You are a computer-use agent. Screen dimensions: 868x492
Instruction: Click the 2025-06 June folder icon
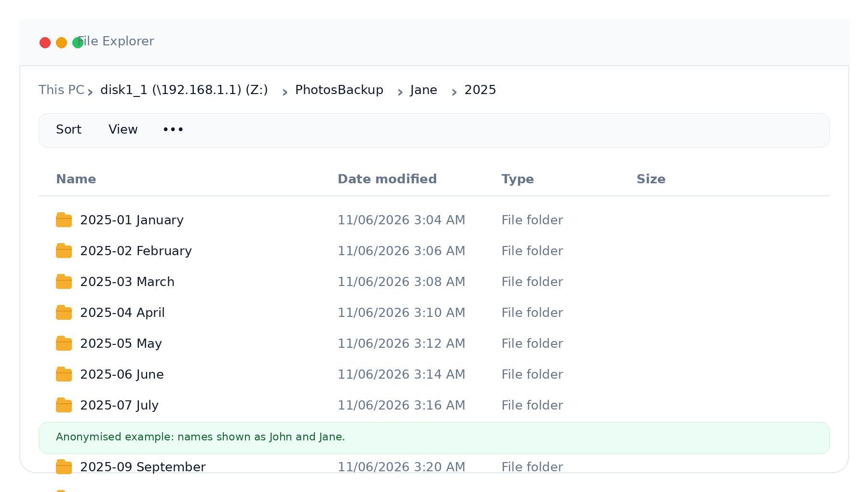(64, 374)
